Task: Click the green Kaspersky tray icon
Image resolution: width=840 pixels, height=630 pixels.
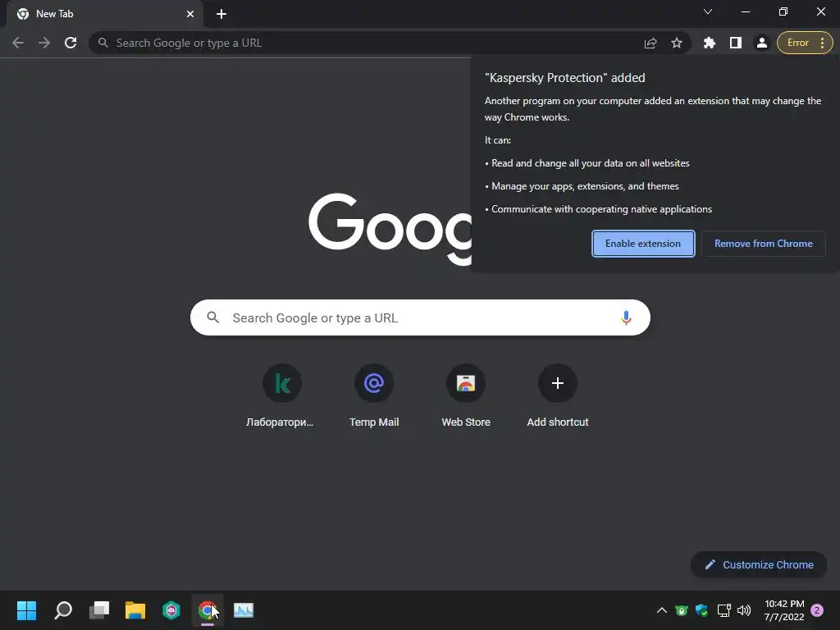Action: 682,610
